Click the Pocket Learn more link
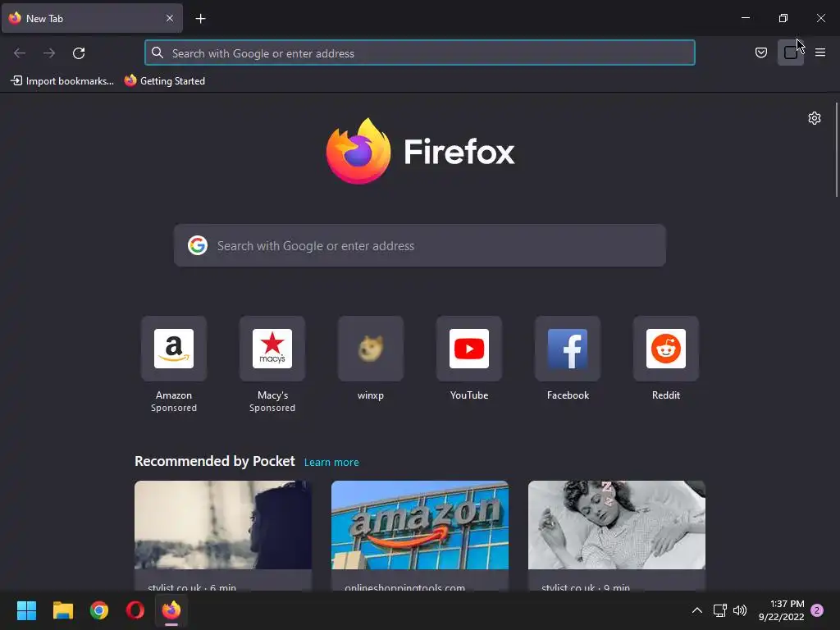 (x=331, y=463)
